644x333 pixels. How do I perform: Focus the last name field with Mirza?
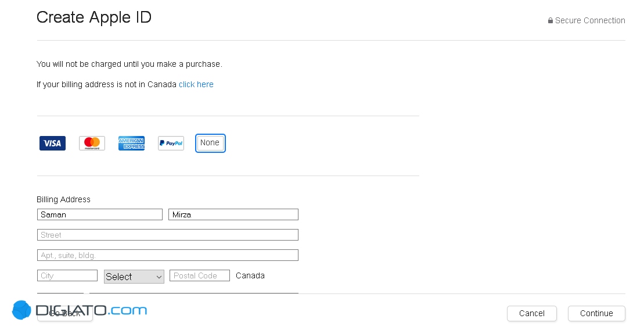(233, 214)
